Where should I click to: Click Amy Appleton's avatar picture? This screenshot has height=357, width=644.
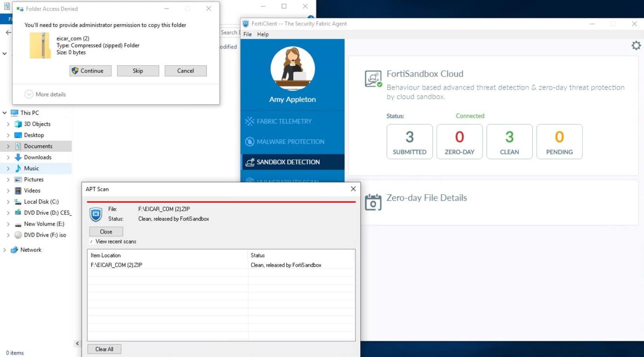click(x=292, y=69)
